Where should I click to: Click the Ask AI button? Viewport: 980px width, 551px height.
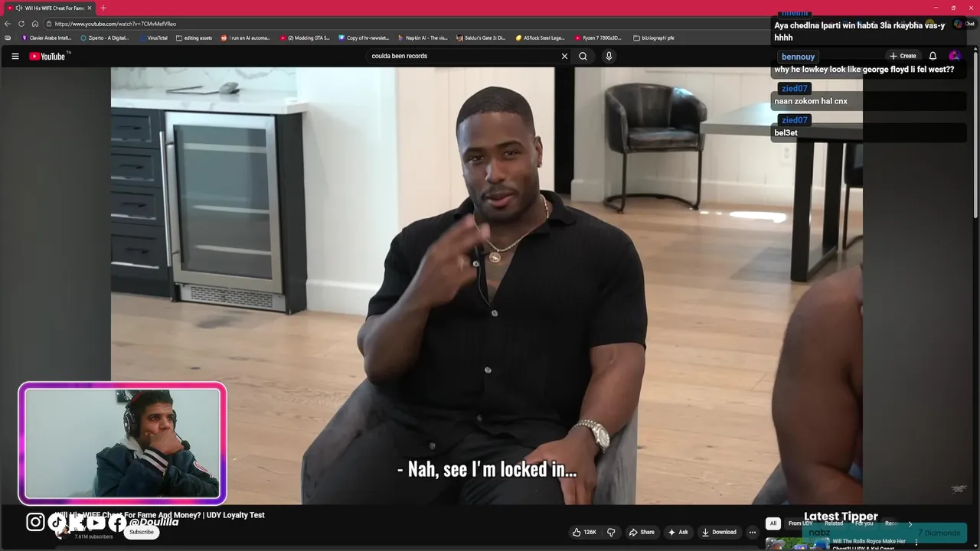[678, 532]
